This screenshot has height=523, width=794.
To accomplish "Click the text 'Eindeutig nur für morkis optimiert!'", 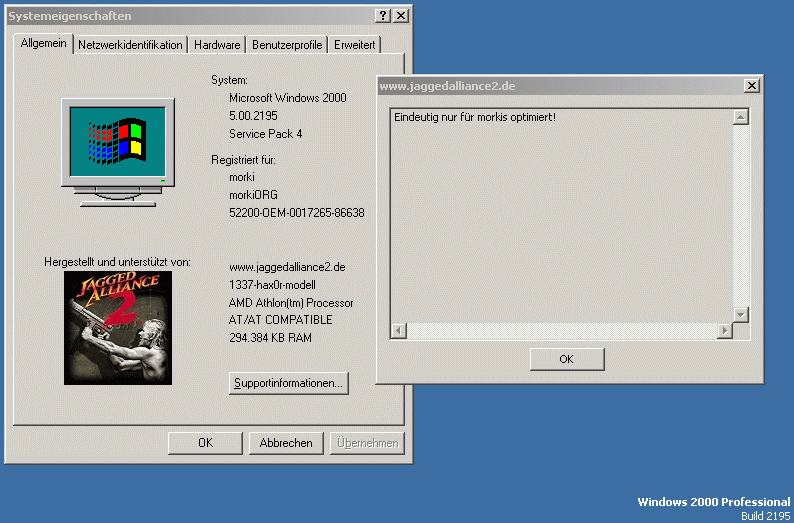I will pos(475,117).
